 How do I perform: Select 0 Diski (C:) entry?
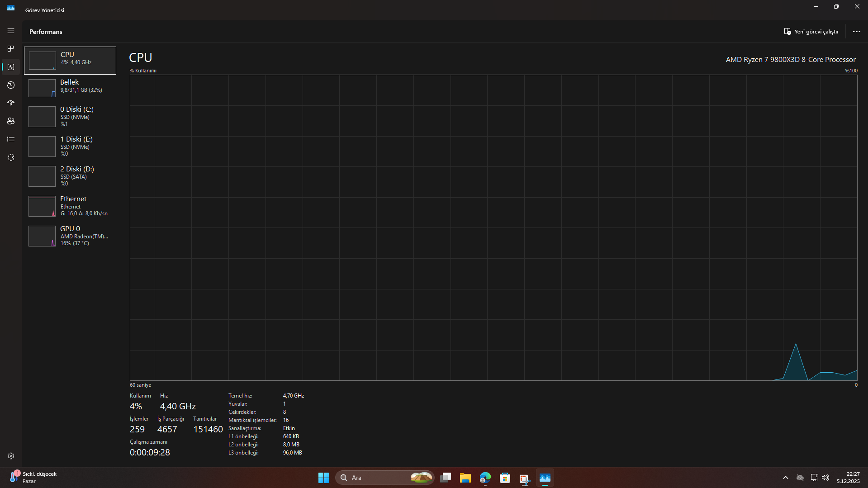[70, 116]
